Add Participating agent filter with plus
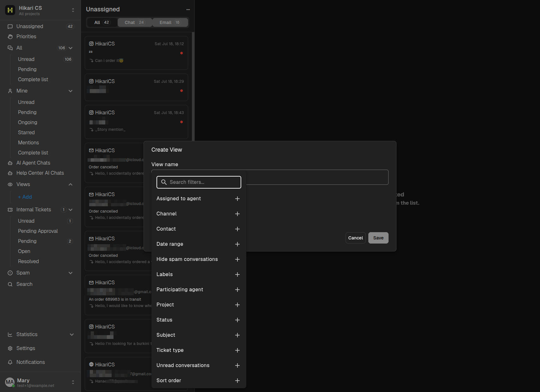 [x=237, y=290]
